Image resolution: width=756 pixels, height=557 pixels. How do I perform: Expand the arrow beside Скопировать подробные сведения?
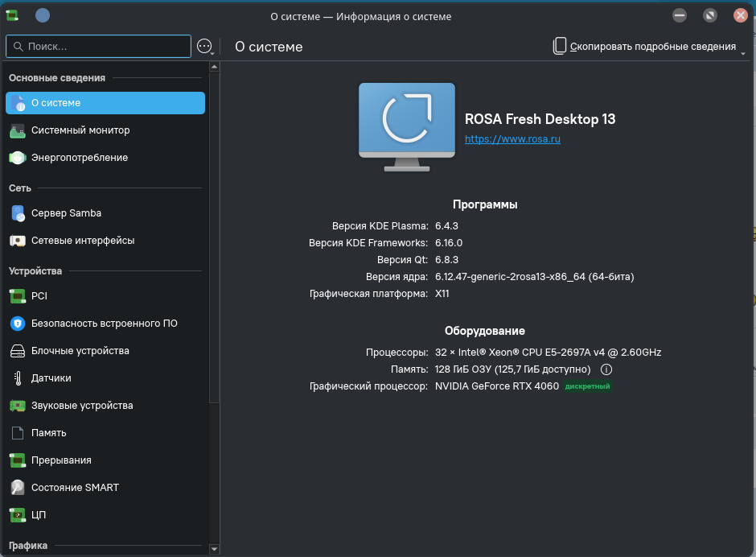pyautogui.click(x=743, y=53)
